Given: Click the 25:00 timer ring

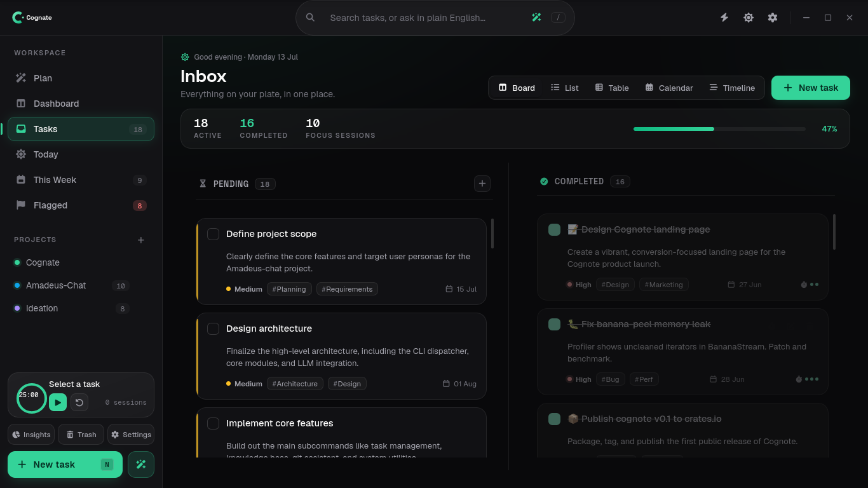Looking at the screenshot, I should click(31, 398).
